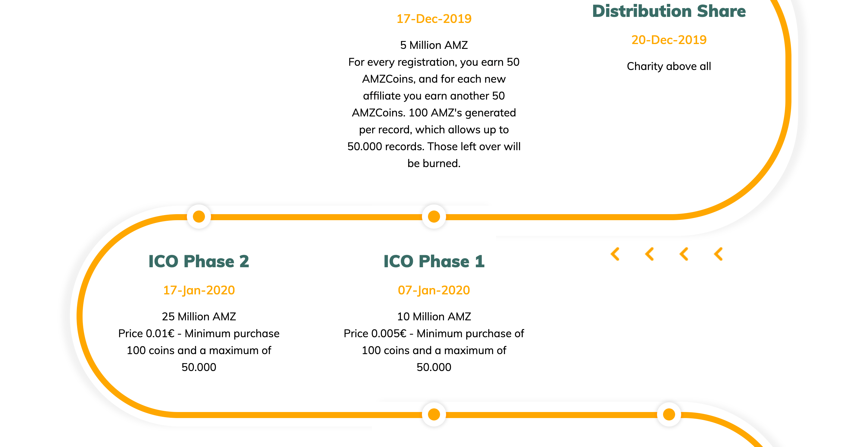Click the fourth left chevron arrow
The height and width of the screenshot is (447, 868).
tap(719, 254)
